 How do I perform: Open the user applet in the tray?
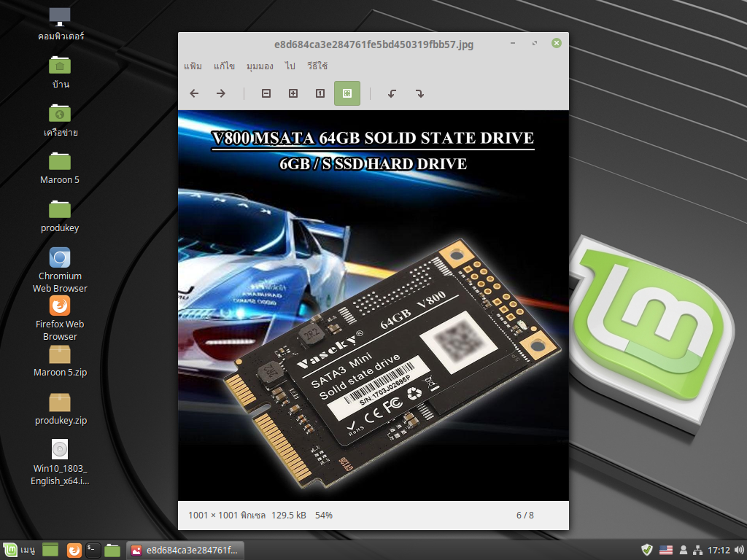(x=684, y=550)
